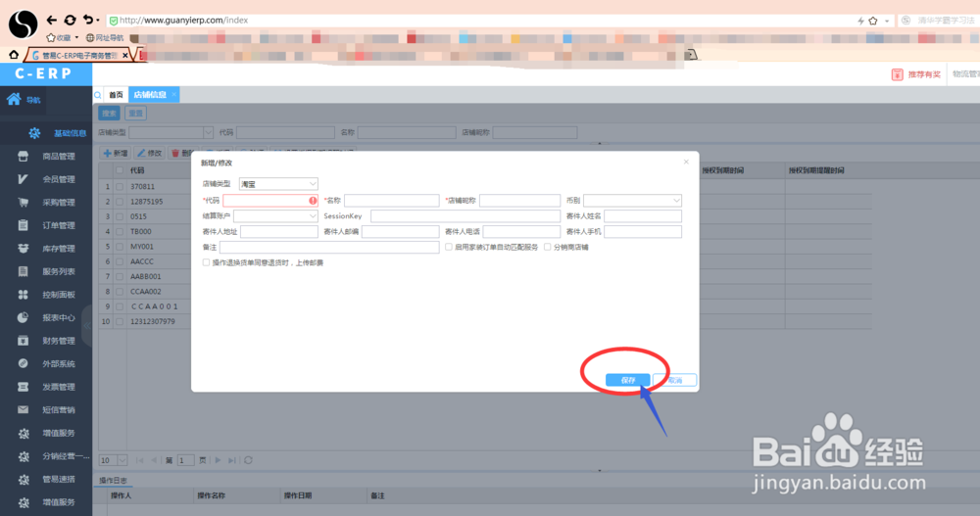Click the 基础信息 gear icon
The height and width of the screenshot is (516, 980).
pyautogui.click(x=34, y=133)
